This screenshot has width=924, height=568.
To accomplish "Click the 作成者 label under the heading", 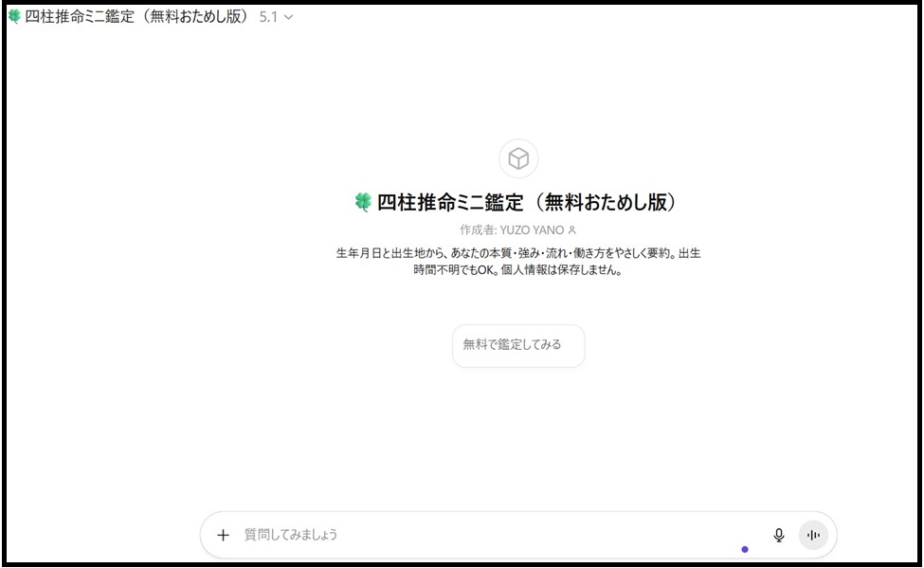I will pyautogui.click(x=478, y=230).
